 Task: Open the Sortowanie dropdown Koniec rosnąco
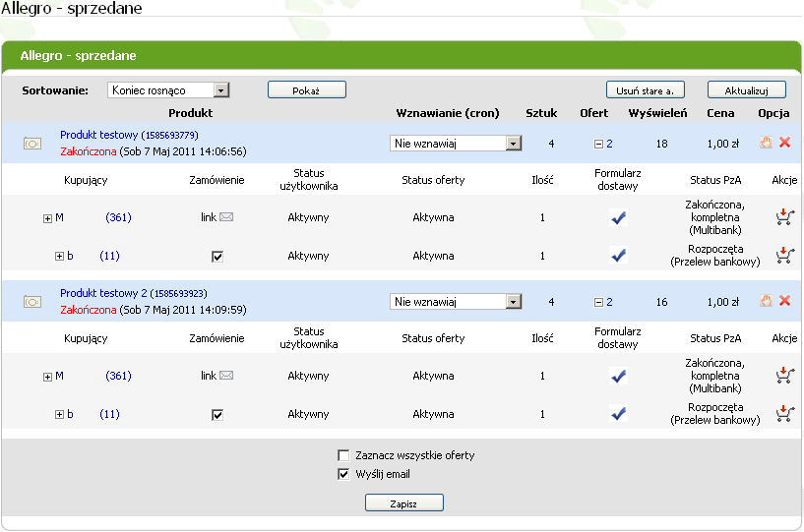pyautogui.click(x=168, y=90)
